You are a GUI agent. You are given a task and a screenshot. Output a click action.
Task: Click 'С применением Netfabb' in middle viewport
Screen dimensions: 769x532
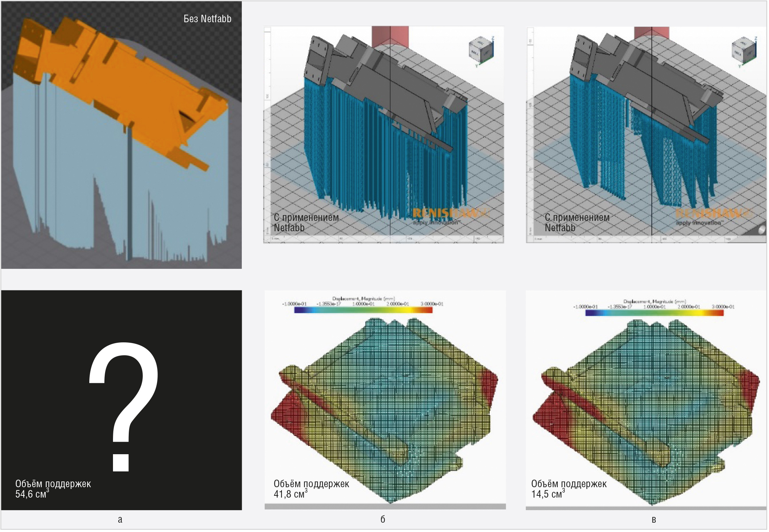pyautogui.click(x=306, y=223)
